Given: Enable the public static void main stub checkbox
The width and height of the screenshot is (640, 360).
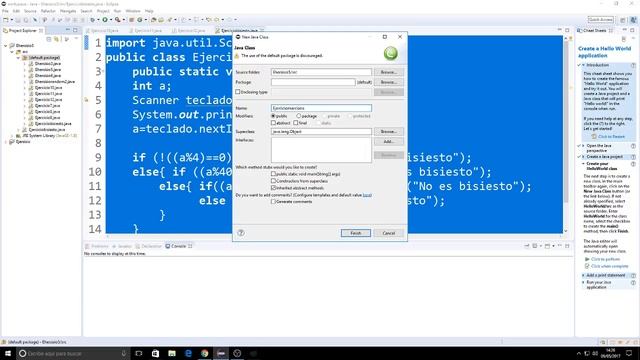Looking at the screenshot, I should [273, 174].
